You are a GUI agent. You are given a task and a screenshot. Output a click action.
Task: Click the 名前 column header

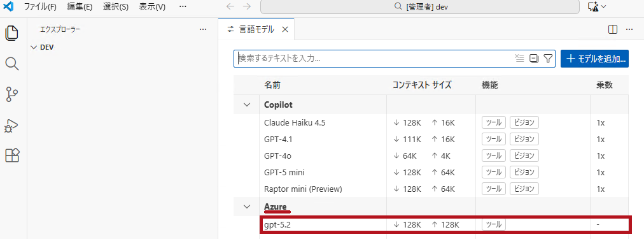coord(272,85)
